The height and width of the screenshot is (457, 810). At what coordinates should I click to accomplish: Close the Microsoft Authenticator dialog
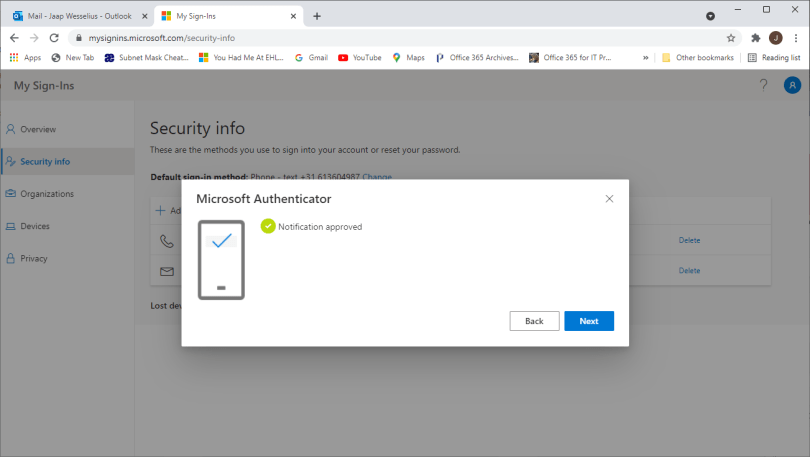[610, 199]
